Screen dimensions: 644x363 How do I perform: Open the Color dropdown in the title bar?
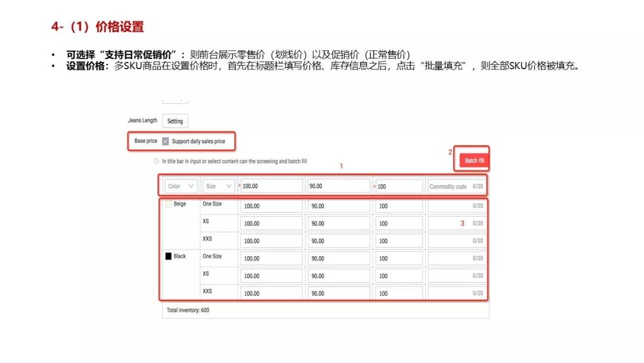(180, 186)
